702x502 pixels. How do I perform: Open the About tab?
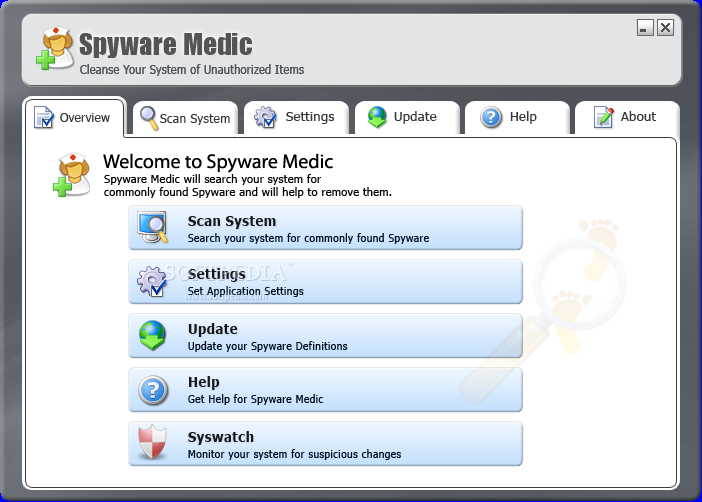627,117
